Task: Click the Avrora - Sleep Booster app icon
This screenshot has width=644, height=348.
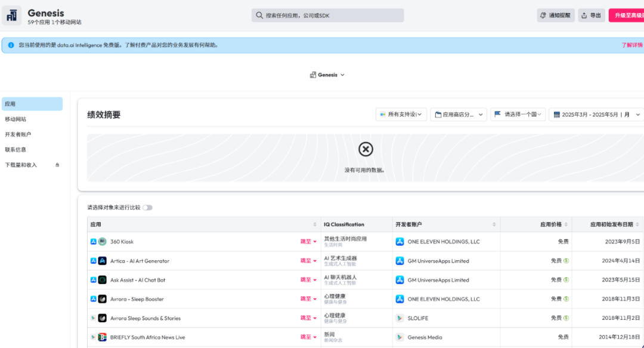Action: coord(103,299)
